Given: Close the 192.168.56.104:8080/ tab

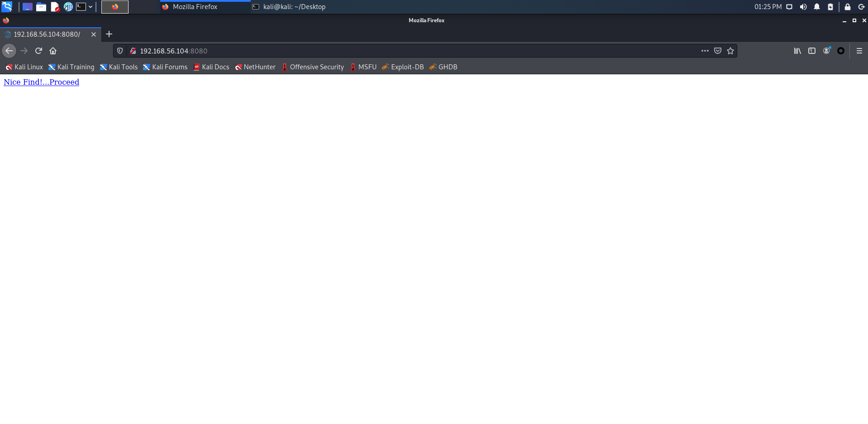Looking at the screenshot, I should click(x=94, y=34).
